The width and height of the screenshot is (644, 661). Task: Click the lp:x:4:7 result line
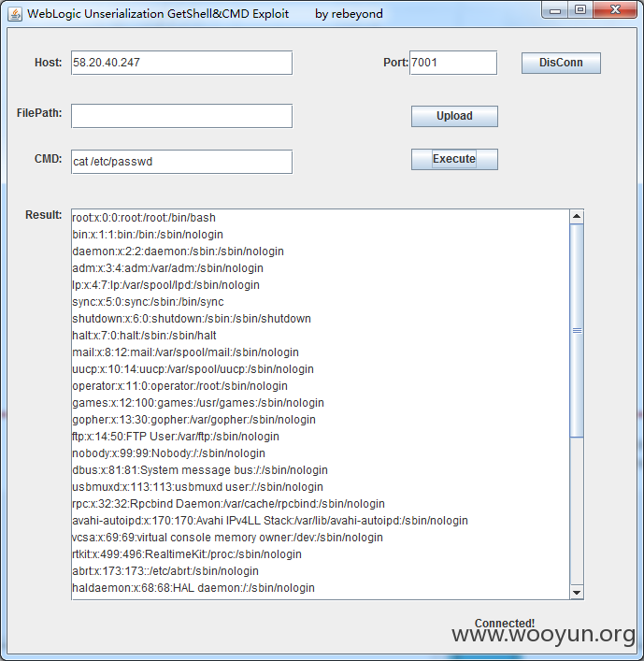(x=165, y=285)
